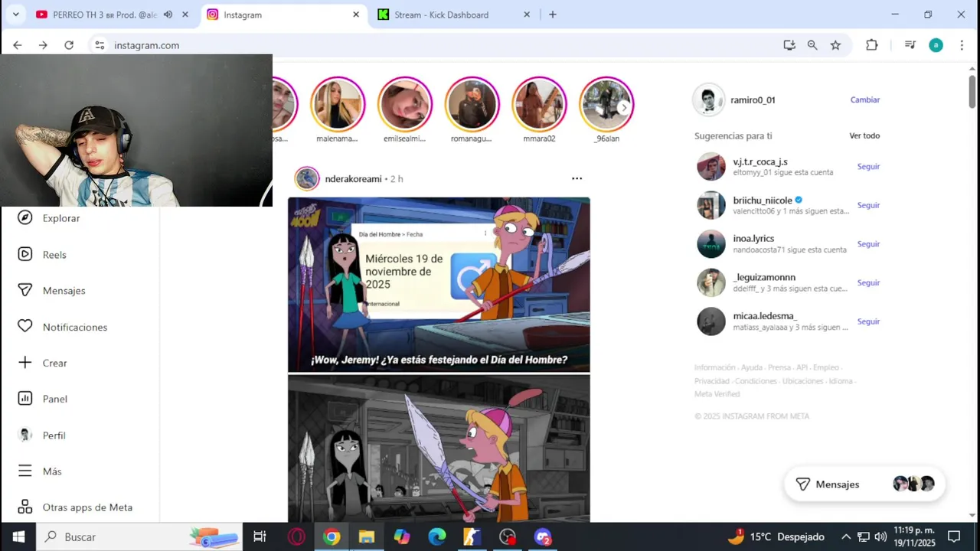Open Task View in taskbar

[260, 537]
